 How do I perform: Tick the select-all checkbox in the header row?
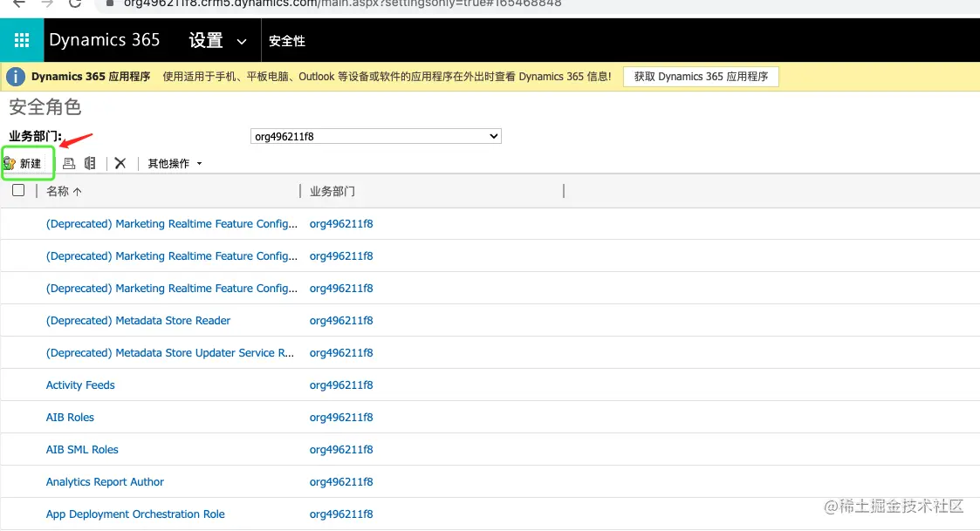[x=18, y=191]
